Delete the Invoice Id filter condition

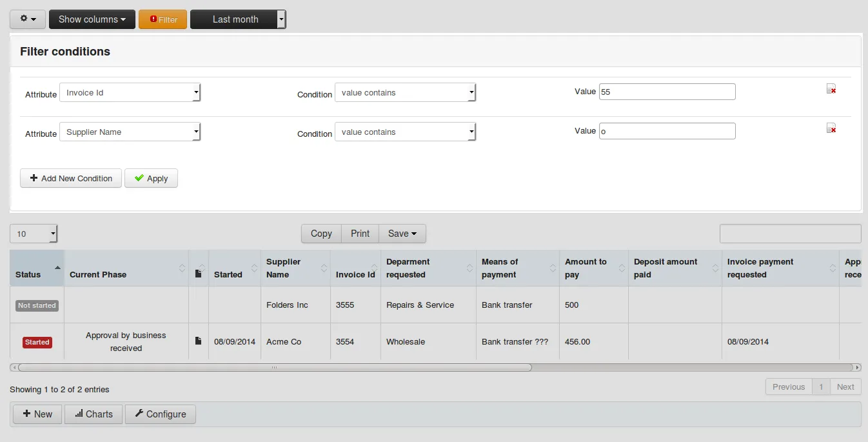(831, 89)
